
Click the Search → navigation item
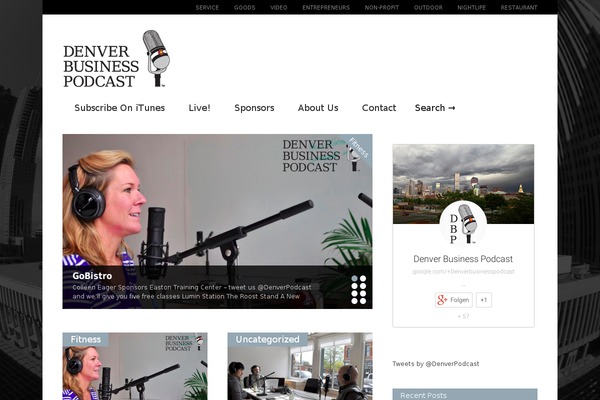click(x=435, y=108)
